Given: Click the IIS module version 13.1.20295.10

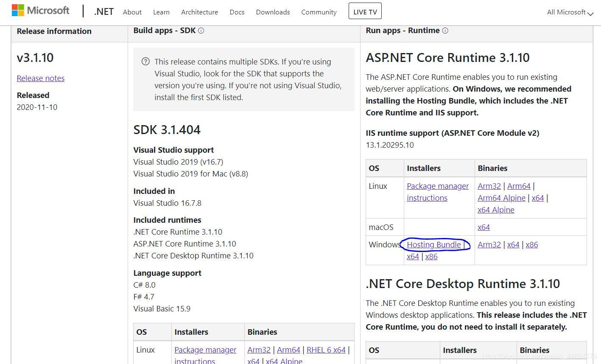Looking at the screenshot, I should pyautogui.click(x=390, y=145).
